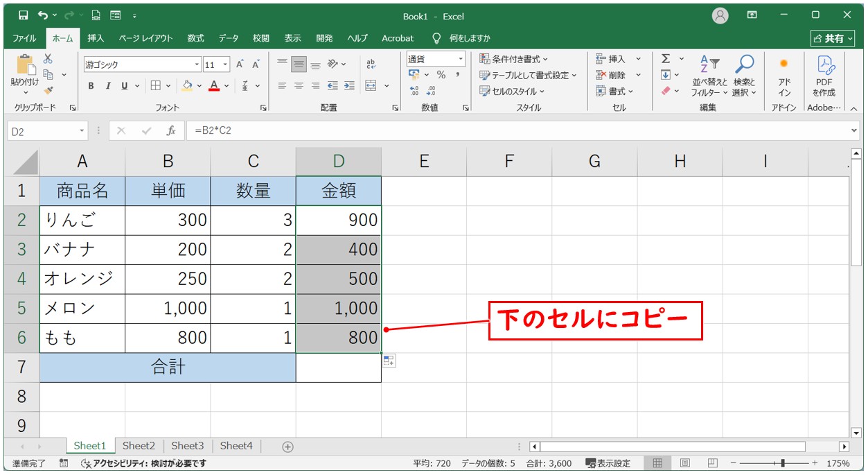This screenshot has width=868, height=475.
Task: Click the Clear eraser icon
Action: (x=666, y=91)
